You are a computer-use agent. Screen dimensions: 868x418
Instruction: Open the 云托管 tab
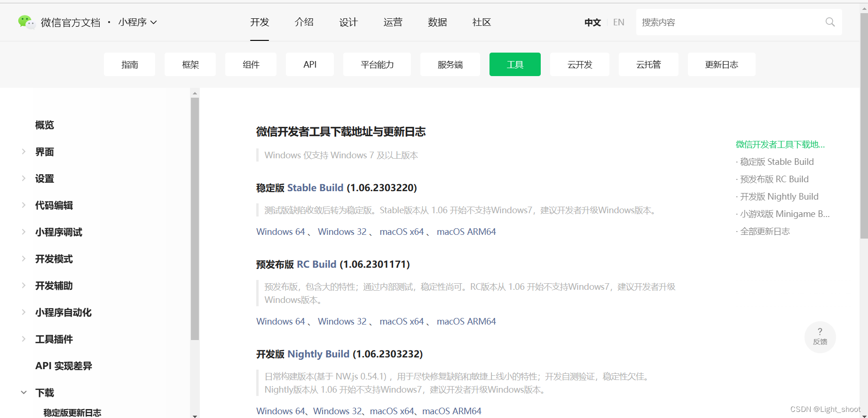pos(648,64)
